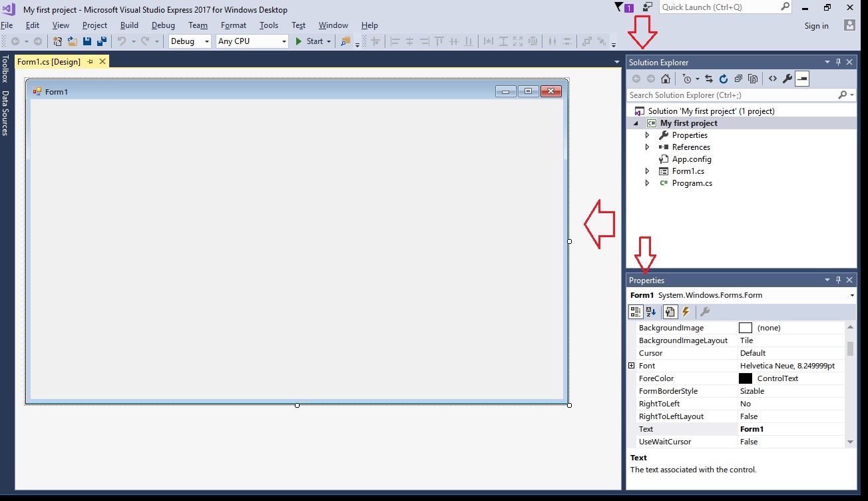The height and width of the screenshot is (501, 868).
Task: Toggle auto-hide pin on Solution Explorer
Action: [x=838, y=62]
